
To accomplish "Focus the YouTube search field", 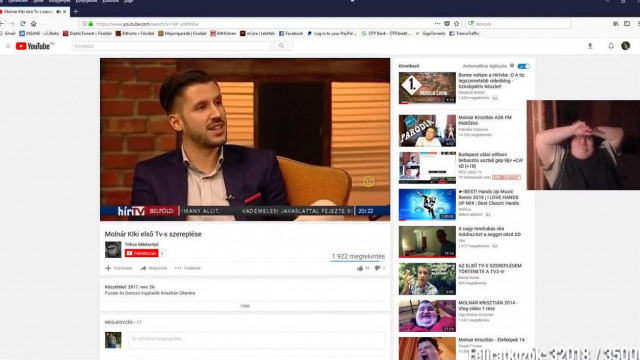I will pyautogui.click(x=171, y=46).
